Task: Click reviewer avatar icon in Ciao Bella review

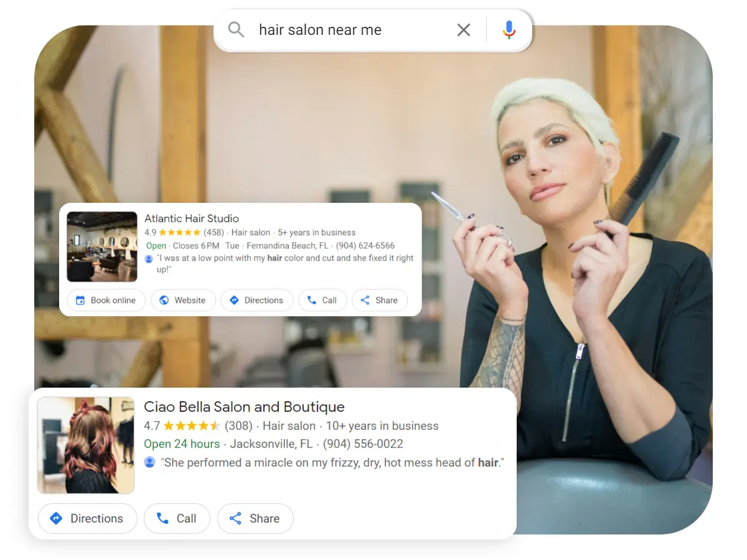Action: pos(149,462)
